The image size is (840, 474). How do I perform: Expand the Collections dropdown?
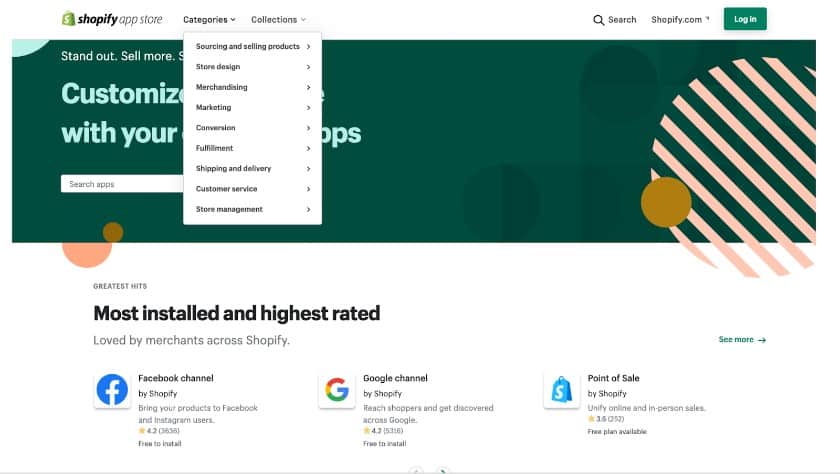pyautogui.click(x=278, y=20)
